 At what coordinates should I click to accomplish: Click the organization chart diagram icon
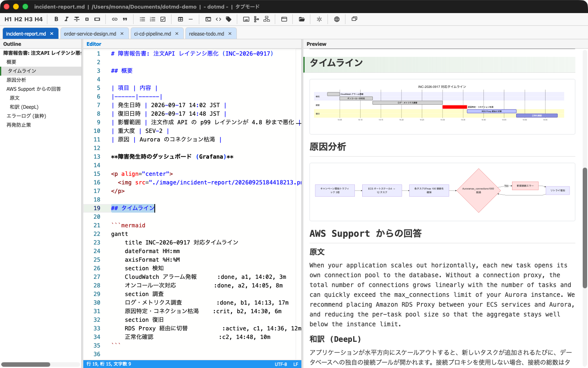(x=267, y=19)
